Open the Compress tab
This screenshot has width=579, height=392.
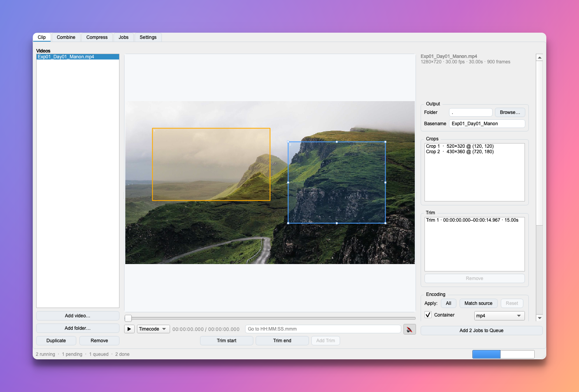coord(97,37)
